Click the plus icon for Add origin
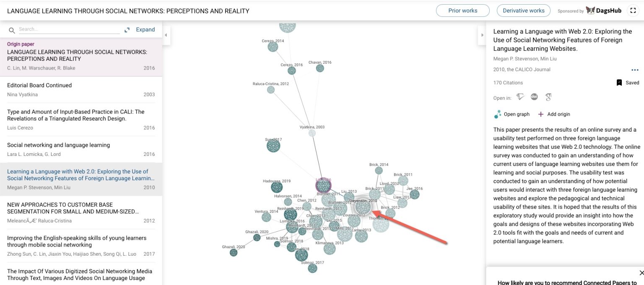644x285 pixels. point(541,114)
